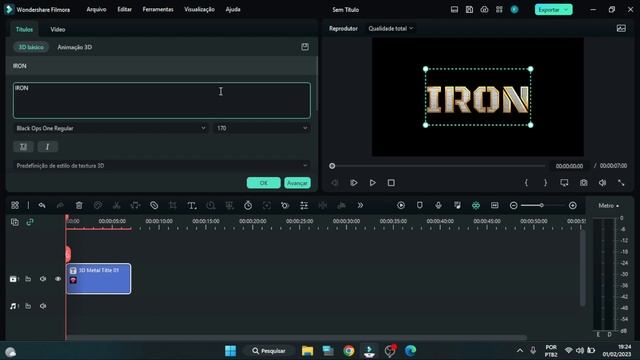Adjust the player progress scrubber handle
The image size is (640, 360).
pos(332,166)
